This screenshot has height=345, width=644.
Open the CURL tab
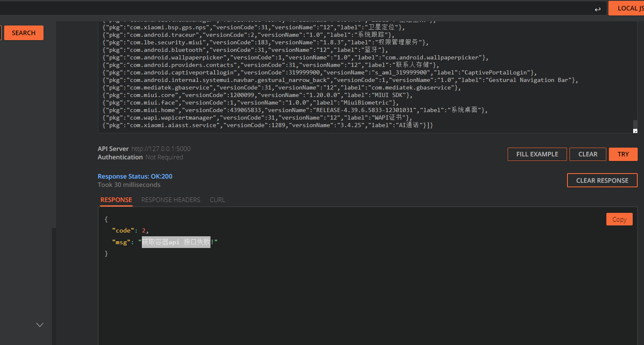(x=217, y=200)
